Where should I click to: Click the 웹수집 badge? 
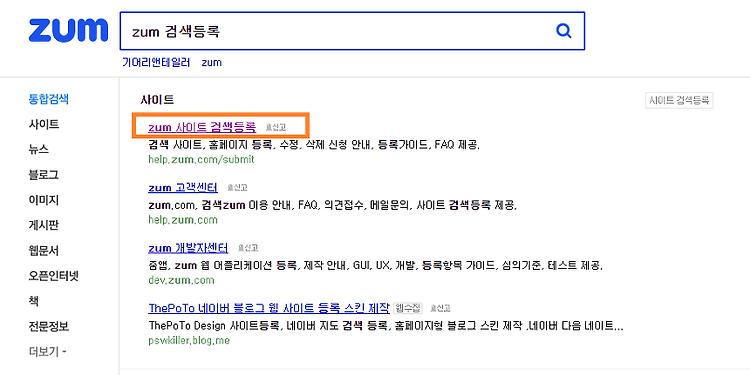click(408, 308)
